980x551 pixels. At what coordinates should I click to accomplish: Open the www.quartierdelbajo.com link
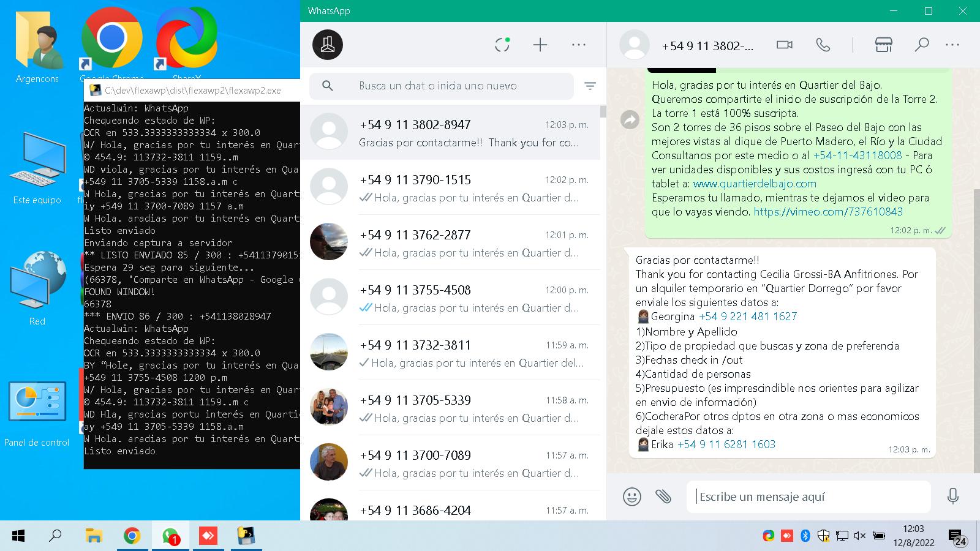coord(755,184)
